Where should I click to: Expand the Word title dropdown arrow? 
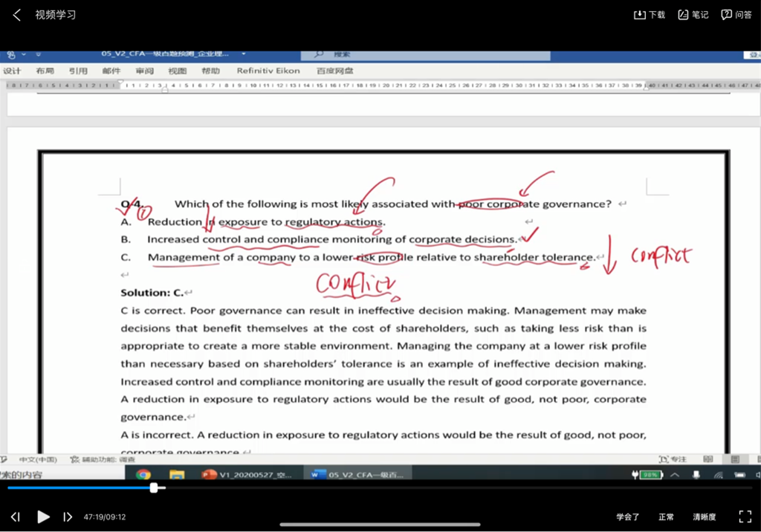tap(243, 54)
